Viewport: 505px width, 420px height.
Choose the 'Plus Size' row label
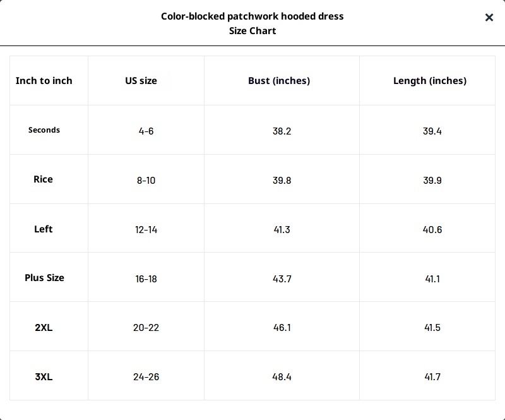click(44, 278)
